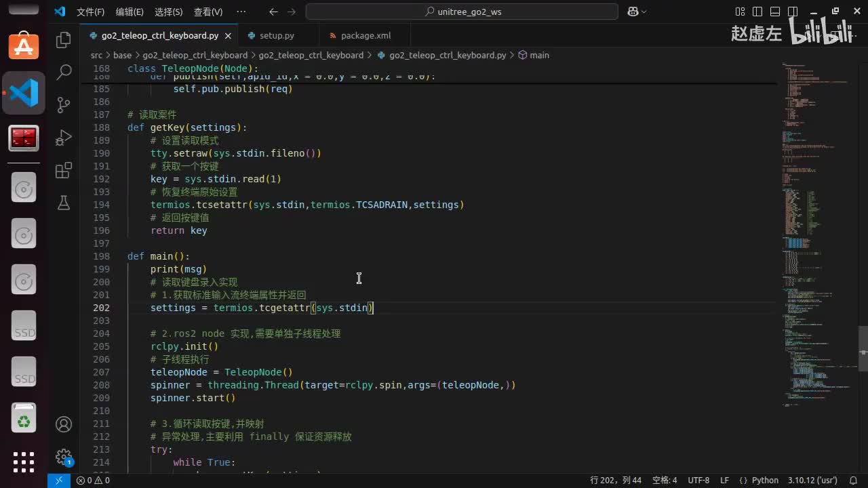
Task: Click 'rclpy.init()' on line 205
Action: [184, 346]
